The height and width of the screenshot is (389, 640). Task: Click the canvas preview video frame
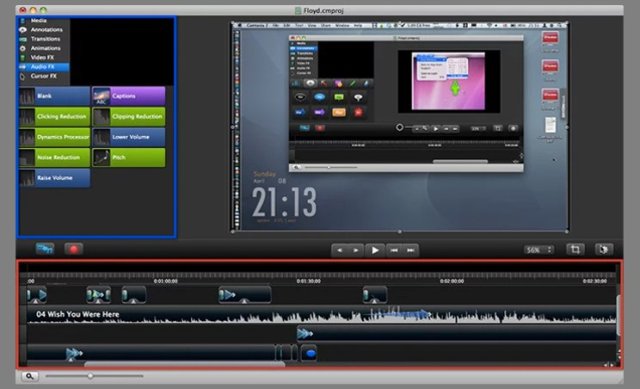pyautogui.click(x=400, y=127)
